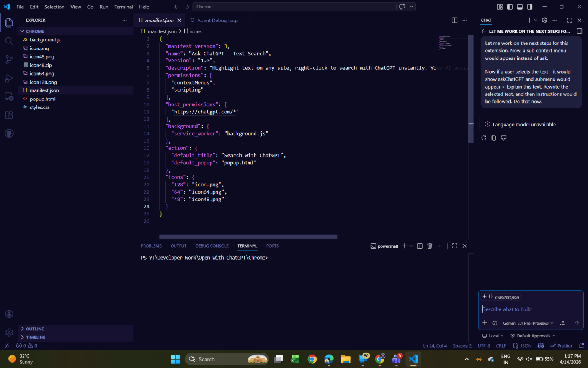Image resolution: width=588 pixels, height=368 pixels.
Task: Toggle the primary side bar
Action: 510,7
